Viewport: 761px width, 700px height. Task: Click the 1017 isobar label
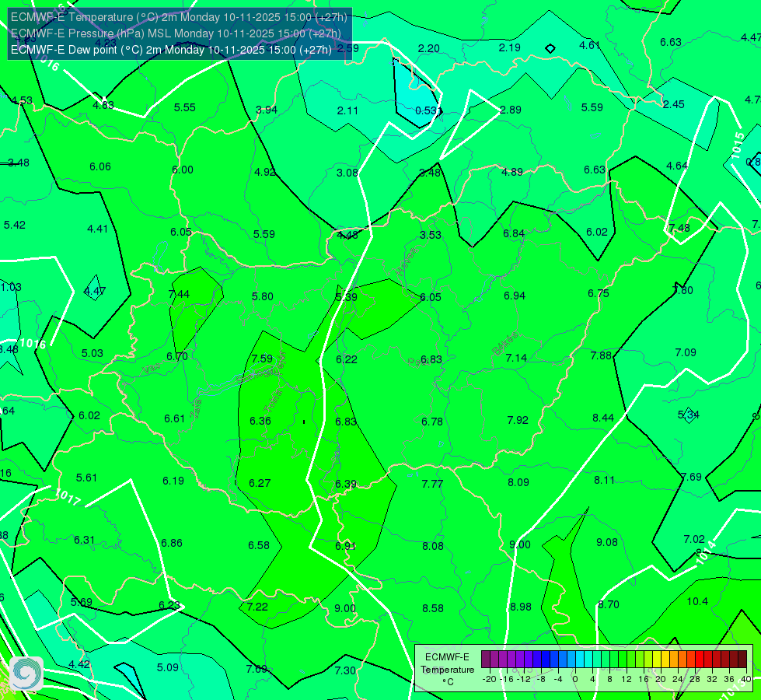[68, 498]
